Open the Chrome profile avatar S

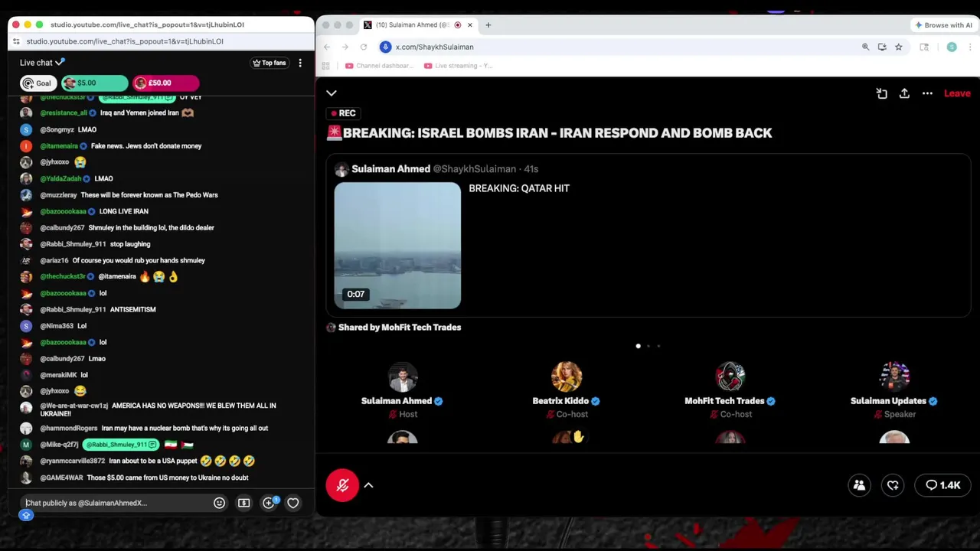click(952, 47)
